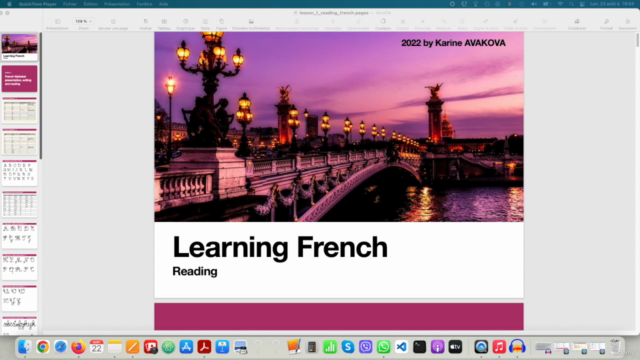The image size is (640, 360).
Task: Open Spotlight search in the menu bar
Action: pos(571,4)
